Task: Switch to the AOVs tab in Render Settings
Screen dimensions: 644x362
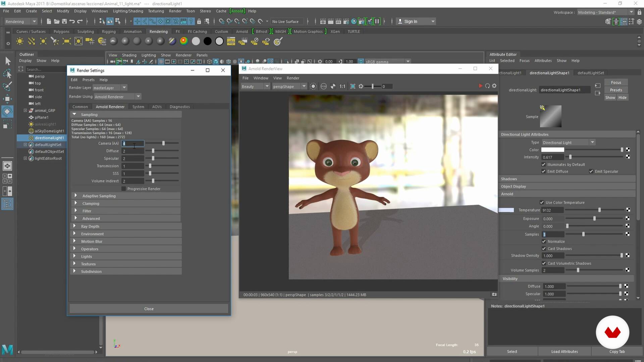Action: [x=157, y=107]
